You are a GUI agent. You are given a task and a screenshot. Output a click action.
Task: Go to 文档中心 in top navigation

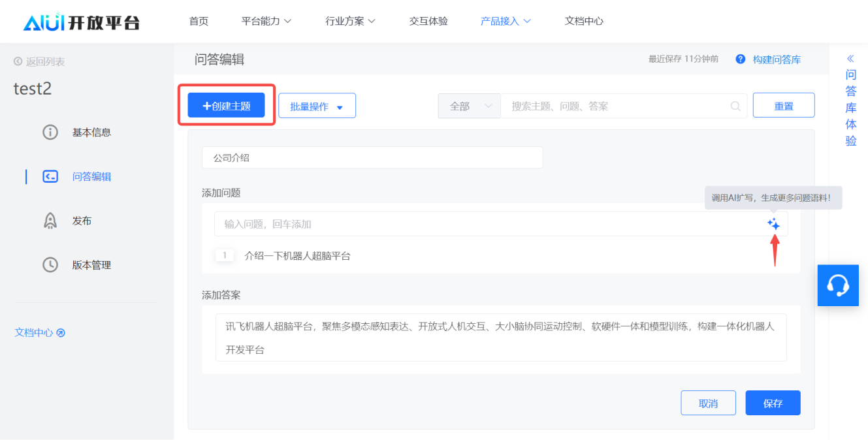coord(584,21)
